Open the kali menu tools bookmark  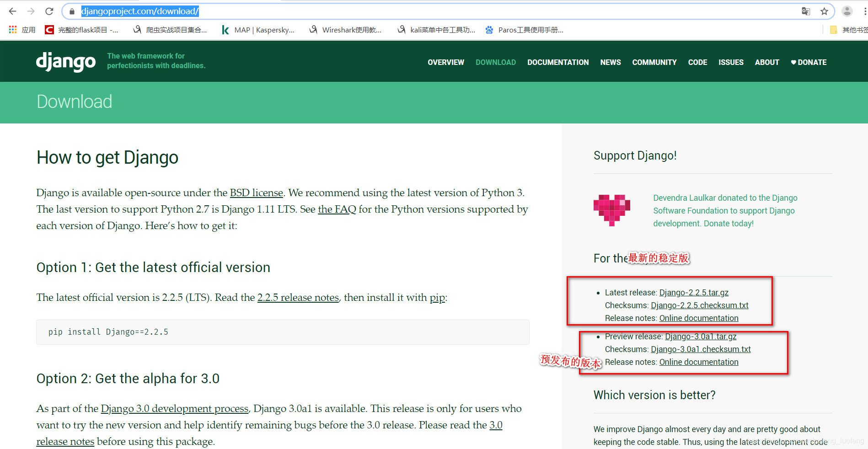[x=436, y=30]
